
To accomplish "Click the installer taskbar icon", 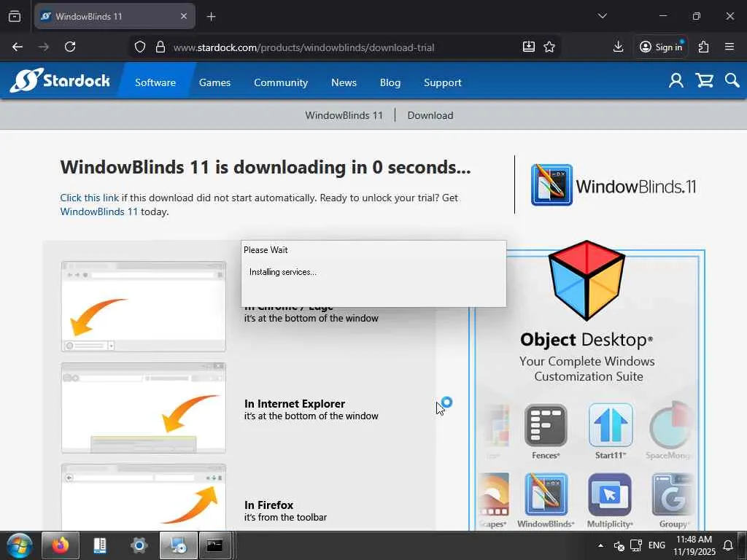I will click(178, 545).
